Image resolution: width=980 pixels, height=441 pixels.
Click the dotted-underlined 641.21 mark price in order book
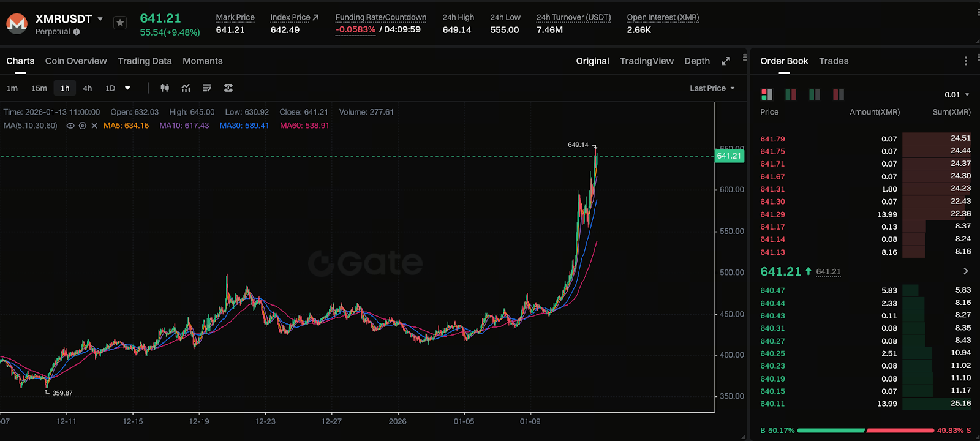[828, 272]
